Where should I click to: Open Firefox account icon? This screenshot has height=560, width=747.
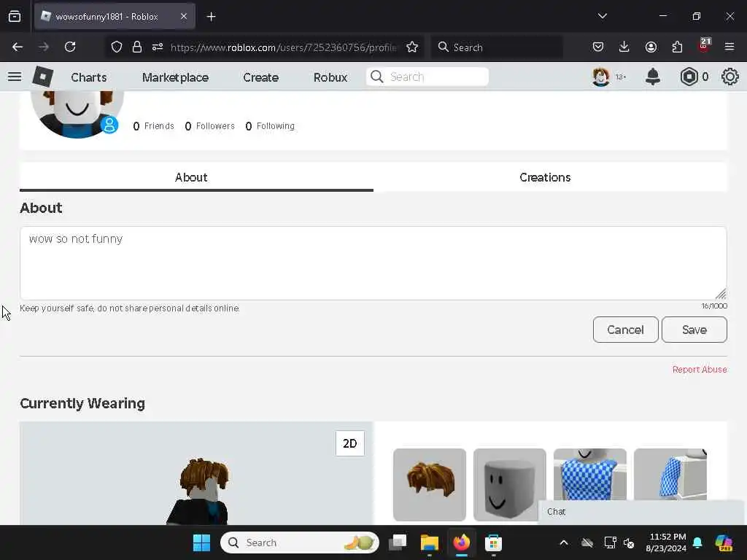click(651, 47)
